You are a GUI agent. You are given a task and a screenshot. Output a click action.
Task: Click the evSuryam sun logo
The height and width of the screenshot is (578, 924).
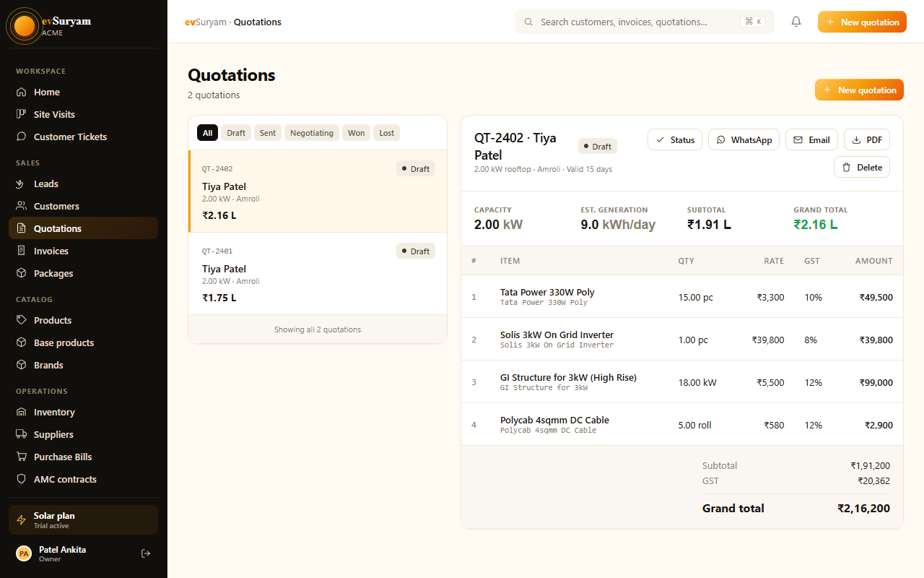[24, 27]
